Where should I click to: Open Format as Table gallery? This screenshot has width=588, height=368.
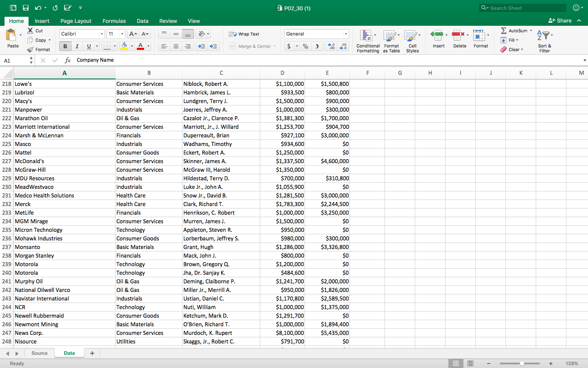pos(391,41)
